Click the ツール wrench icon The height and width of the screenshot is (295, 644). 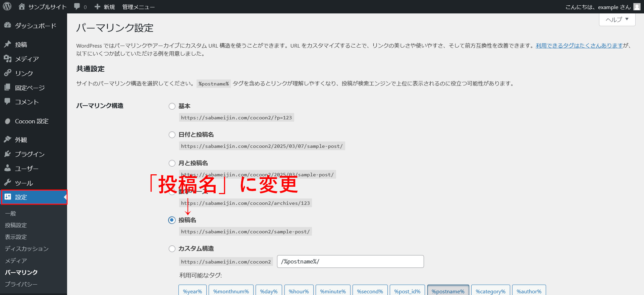(7, 183)
